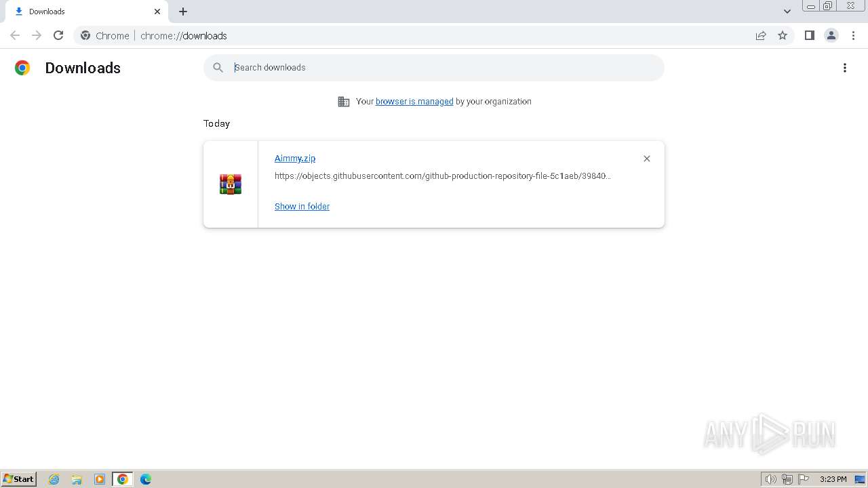Viewport: 868px width, 488px height.
Task: Share this page icon in address bar
Action: tap(761, 35)
